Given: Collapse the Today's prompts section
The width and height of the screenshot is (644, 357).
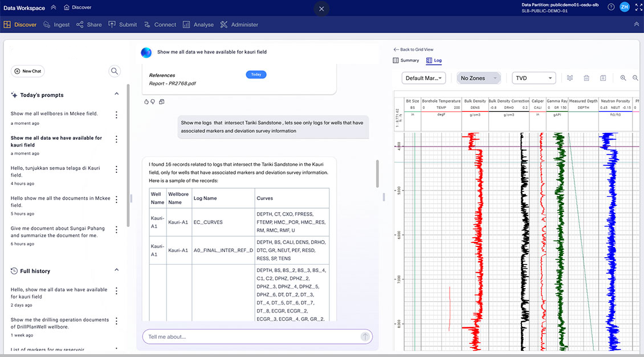Looking at the screenshot, I should (116, 95).
